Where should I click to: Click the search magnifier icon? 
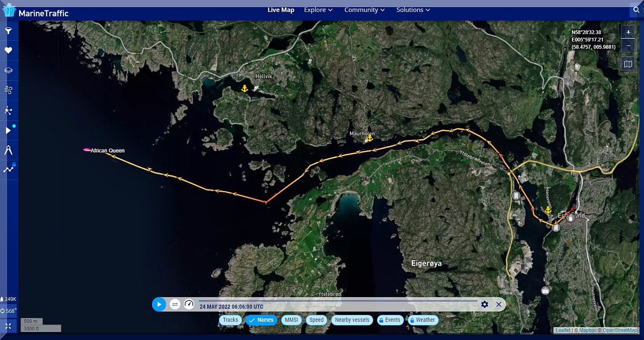pyautogui.click(x=636, y=10)
